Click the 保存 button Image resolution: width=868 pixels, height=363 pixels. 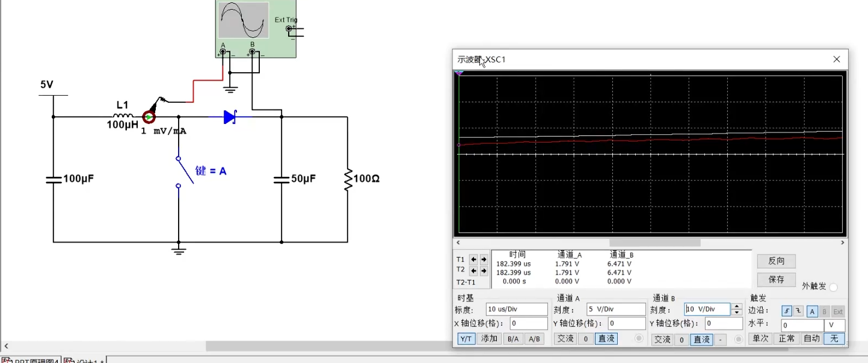(776, 279)
